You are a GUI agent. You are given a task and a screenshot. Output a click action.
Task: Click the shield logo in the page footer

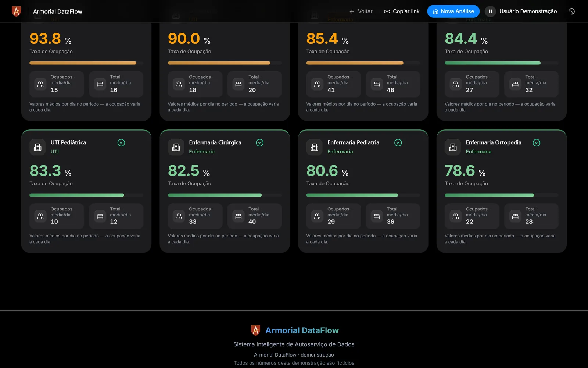255,330
